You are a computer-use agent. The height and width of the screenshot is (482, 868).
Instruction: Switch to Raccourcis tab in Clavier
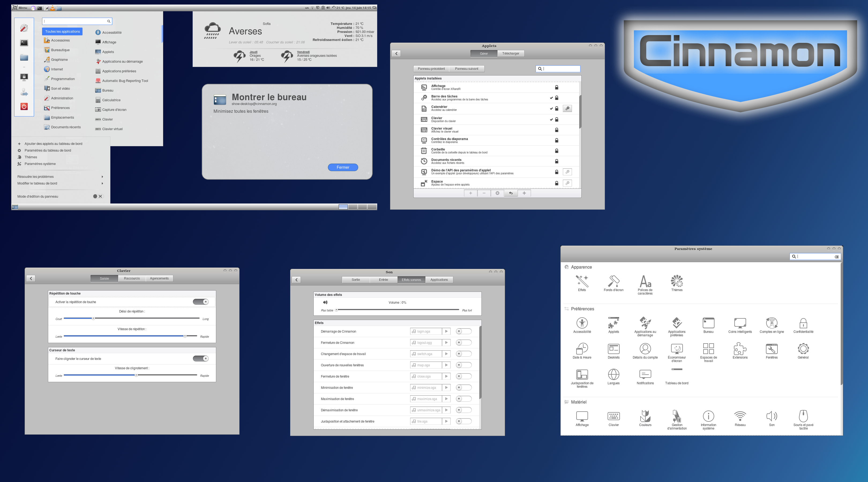(x=132, y=278)
